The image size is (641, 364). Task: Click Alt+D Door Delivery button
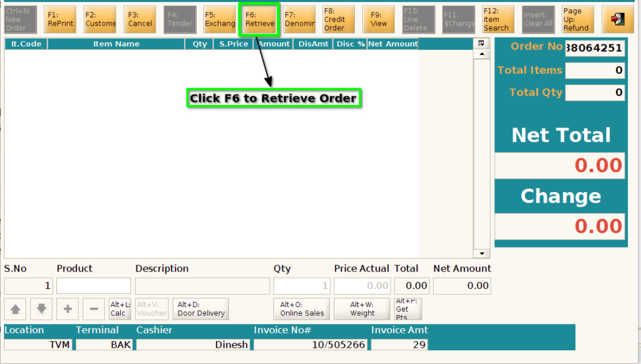pos(201,309)
